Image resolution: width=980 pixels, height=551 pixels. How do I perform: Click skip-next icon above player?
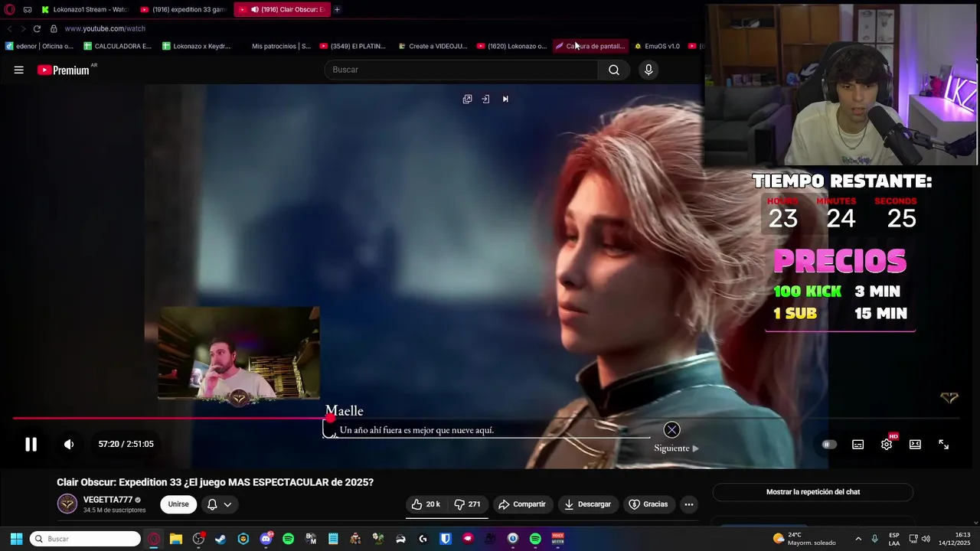pyautogui.click(x=505, y=99)
